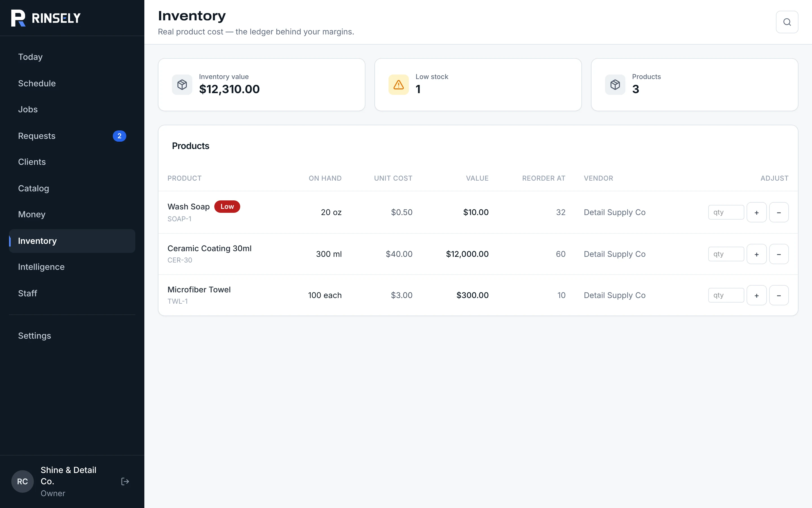This screenshot has height=508, width=812.
Task: Go to Today in sidebar
Action: [72, 57]
